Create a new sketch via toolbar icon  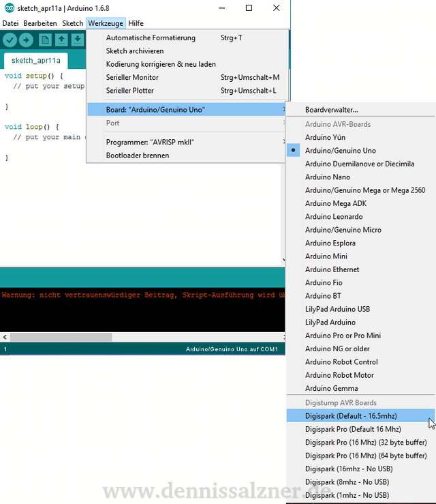point(45,40)
